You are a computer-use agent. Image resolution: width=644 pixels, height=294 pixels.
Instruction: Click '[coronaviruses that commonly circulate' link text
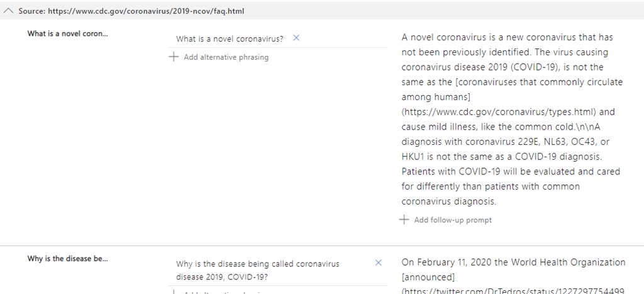(511, 82)
